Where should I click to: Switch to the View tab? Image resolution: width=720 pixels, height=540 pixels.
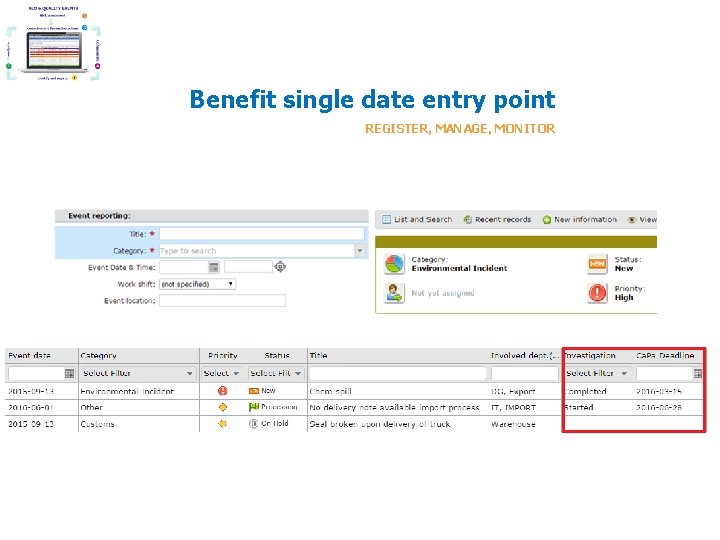(642, 219)
